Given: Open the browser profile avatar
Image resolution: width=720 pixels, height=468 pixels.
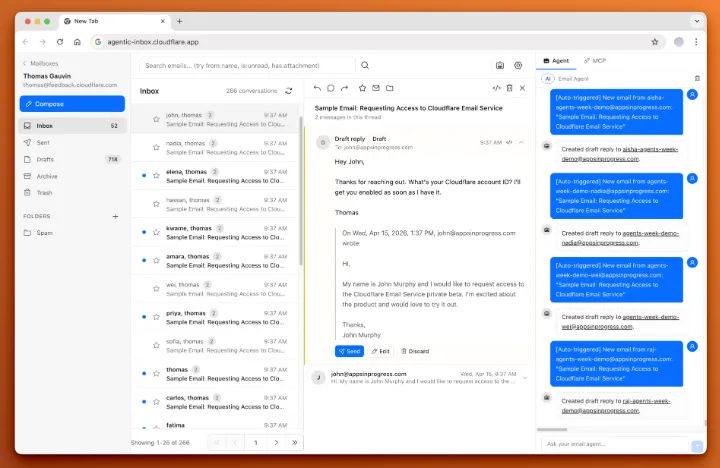Looking at the screenshot, I should click(x=679, y=42).
